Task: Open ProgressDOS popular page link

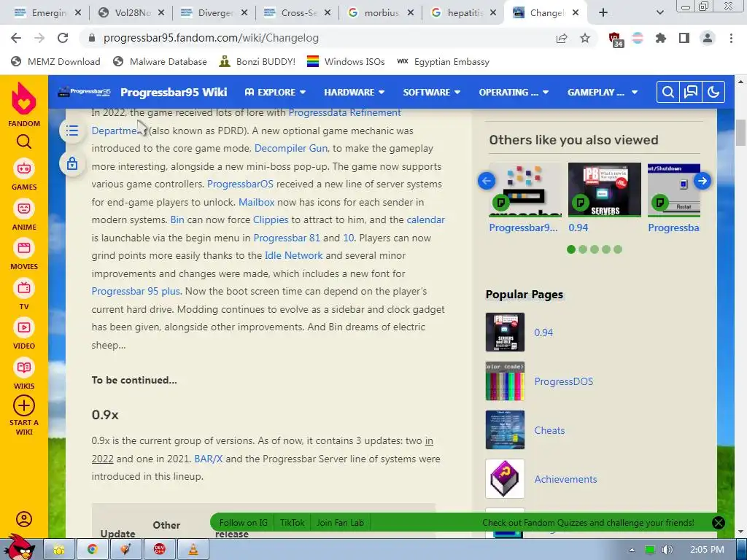Action: point(564,381)
